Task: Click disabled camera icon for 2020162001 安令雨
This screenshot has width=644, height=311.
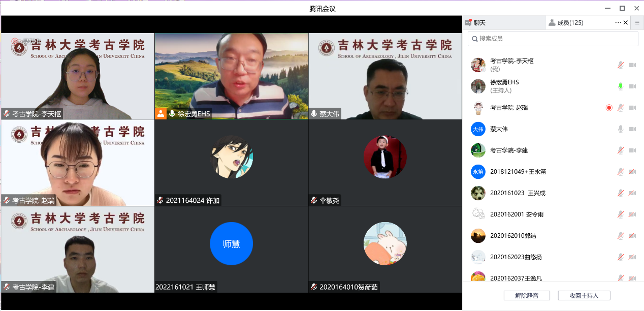Action: [x=632, y=214]
